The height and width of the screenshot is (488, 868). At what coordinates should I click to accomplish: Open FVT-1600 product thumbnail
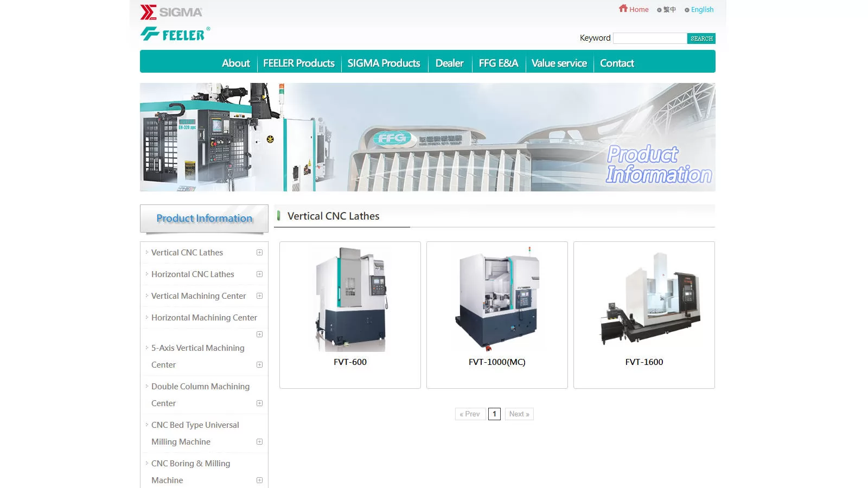644,299
